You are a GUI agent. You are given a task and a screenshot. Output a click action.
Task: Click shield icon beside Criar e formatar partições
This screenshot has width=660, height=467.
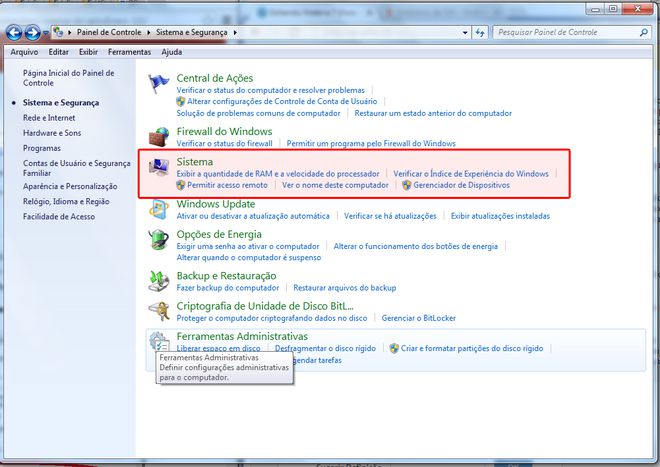394,348
